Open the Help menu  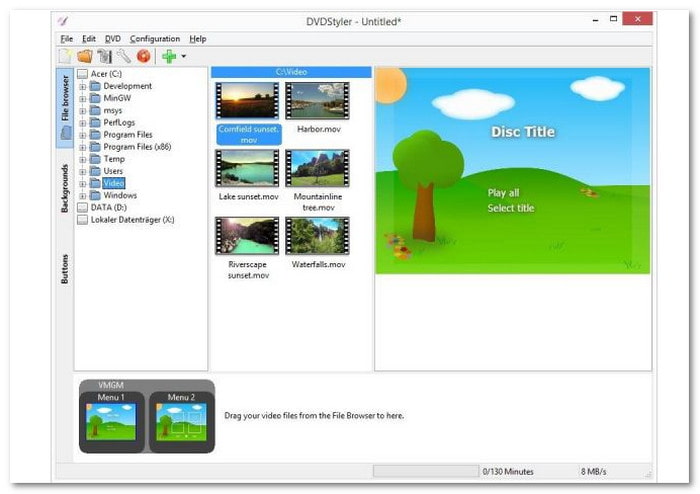tap(198, 39)
